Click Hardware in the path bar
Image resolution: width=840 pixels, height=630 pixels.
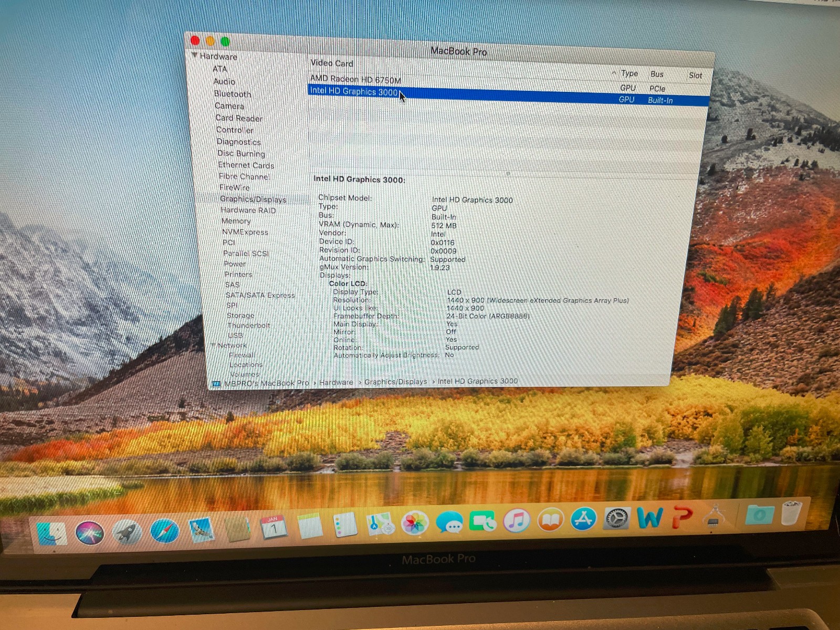tap(336, 383)
